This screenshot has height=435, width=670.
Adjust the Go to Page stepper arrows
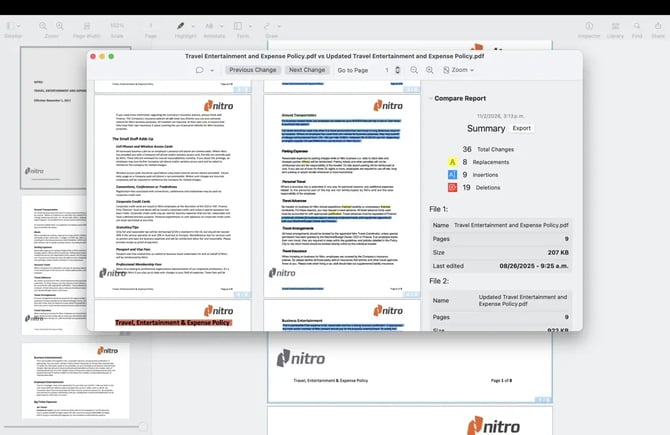pyautogui.click(x=397, y=70)
